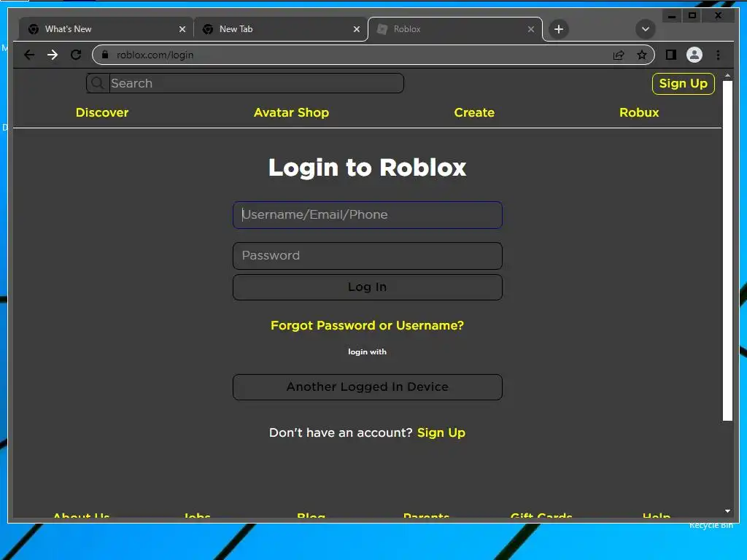The width and height of the screenshot is (747, 560).
Task: Switch to the New Tab tab
Action: (280, 29)
